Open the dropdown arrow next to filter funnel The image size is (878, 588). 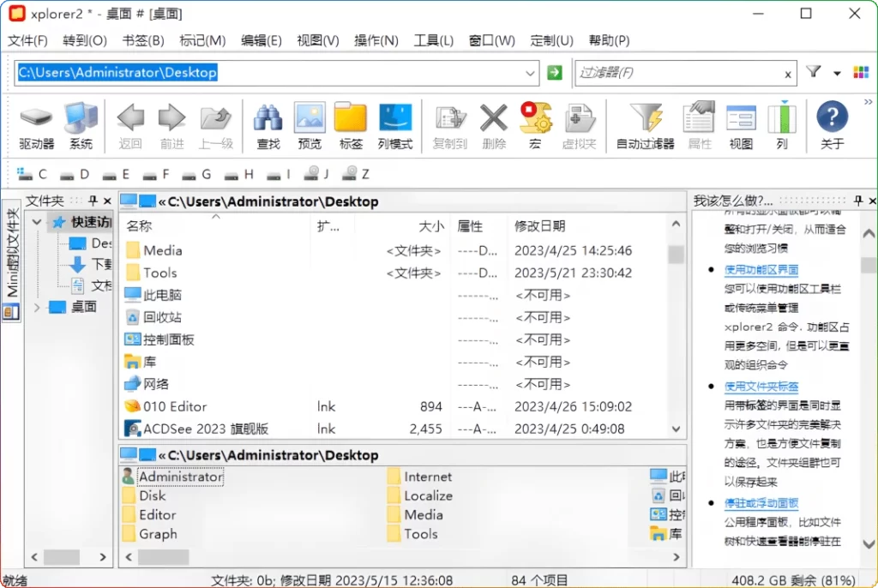pyautogui.click(x=837, y=73)
